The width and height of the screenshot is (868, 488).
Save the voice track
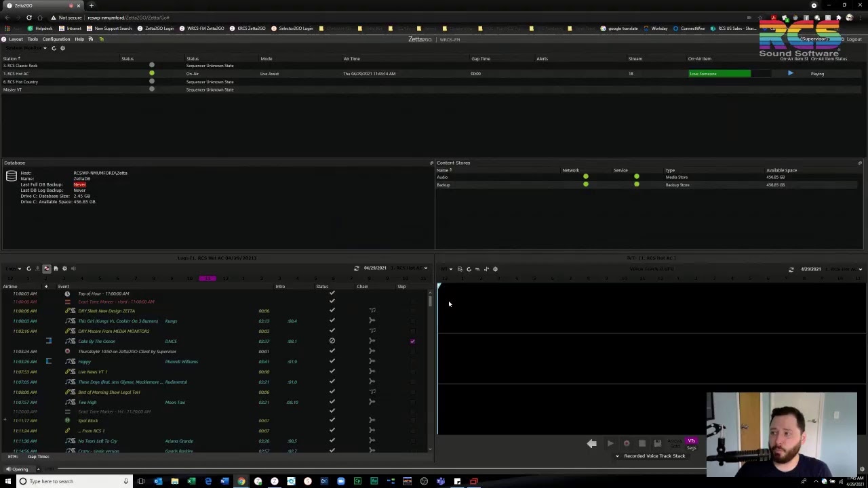[x=657, y=443]
